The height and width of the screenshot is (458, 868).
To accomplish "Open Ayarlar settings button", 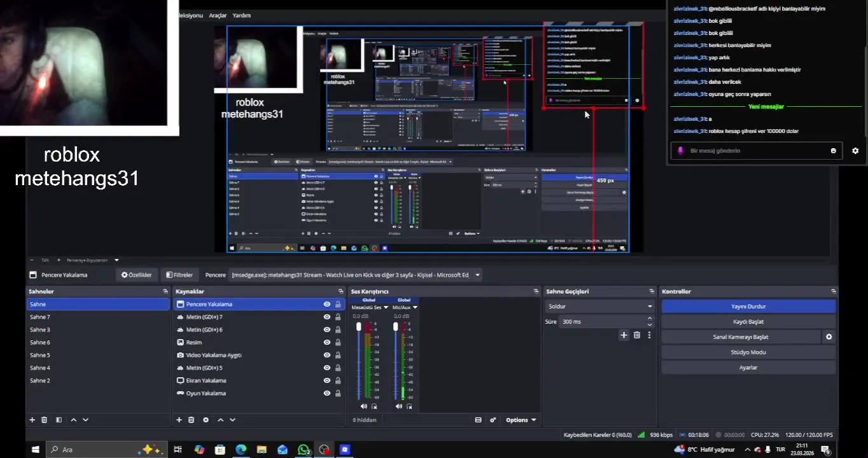I will (x=748, y=367).
